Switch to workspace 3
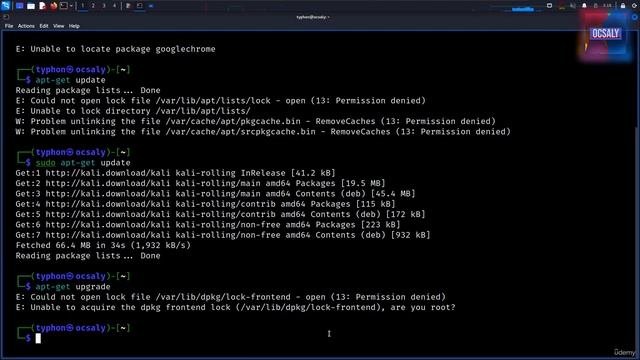Image resolution: width=640 pixels, height=360 pixels. click(x=104, y=6)
